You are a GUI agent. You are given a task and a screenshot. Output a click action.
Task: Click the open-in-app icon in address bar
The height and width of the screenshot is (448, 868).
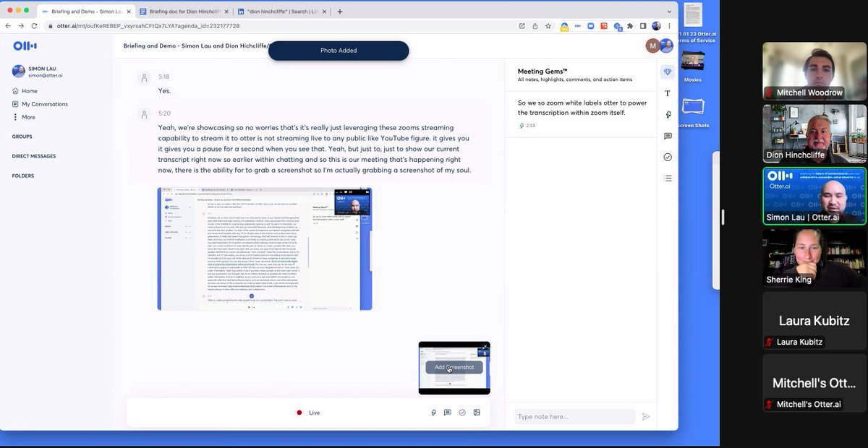pyautogui.click(x=522, y=25)
